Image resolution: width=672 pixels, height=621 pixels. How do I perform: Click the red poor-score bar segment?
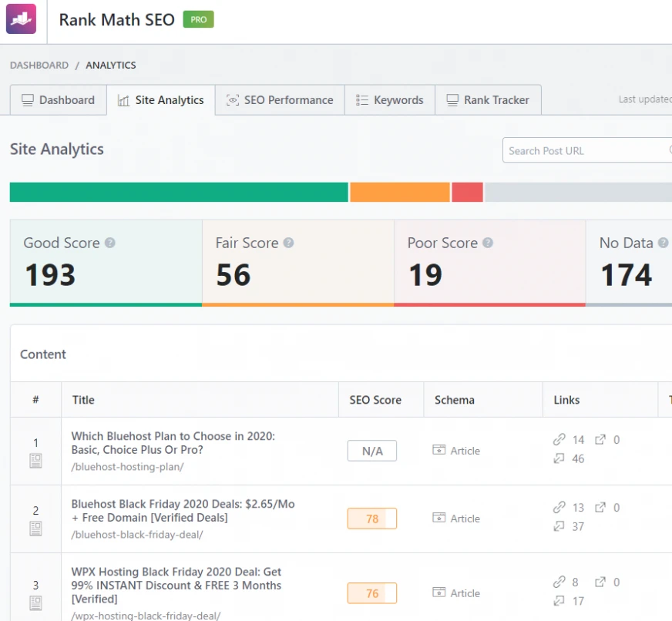[x=467, y=192]
